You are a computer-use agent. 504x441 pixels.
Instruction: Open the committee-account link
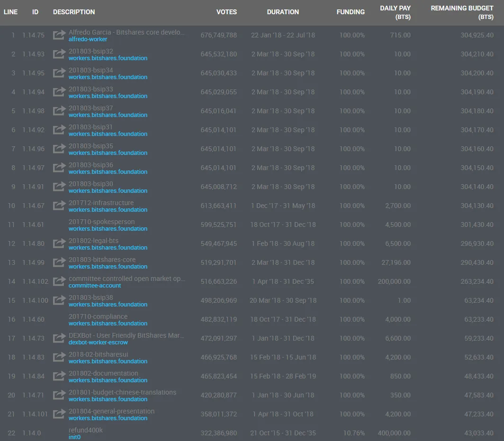point(95,286)
